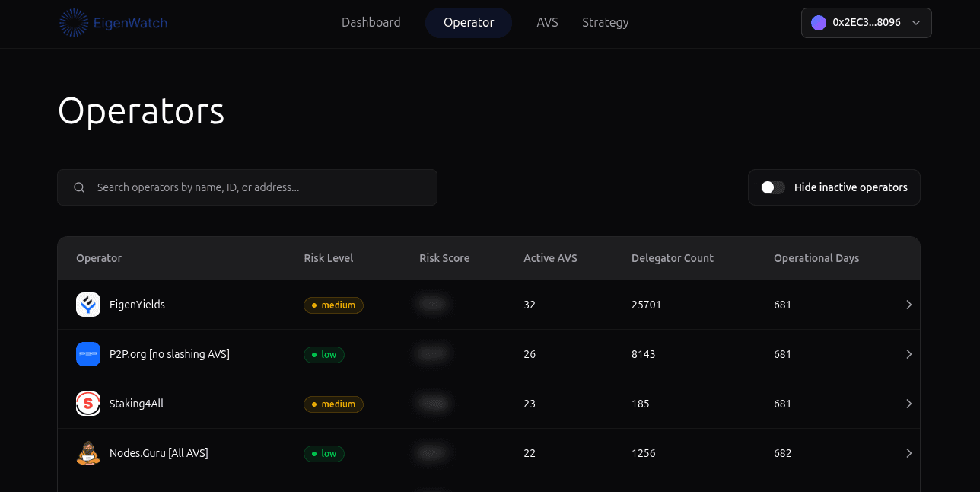Screen dimensions: 980x492
Task: Click the P2P.org operator logo
Action: click(x=87, y=354)
